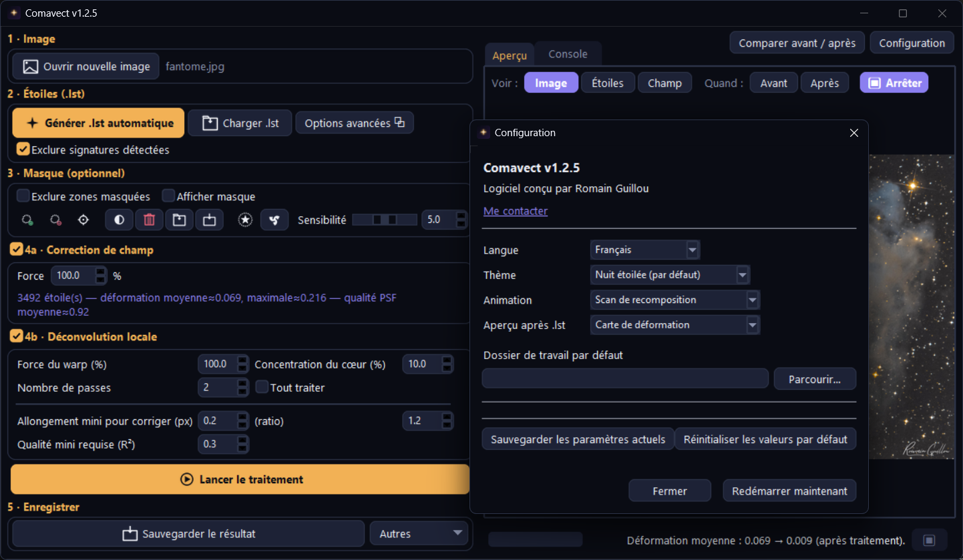Click the star detection mask icon
This screenshot has height=560, width=963.
pos(245,220)
